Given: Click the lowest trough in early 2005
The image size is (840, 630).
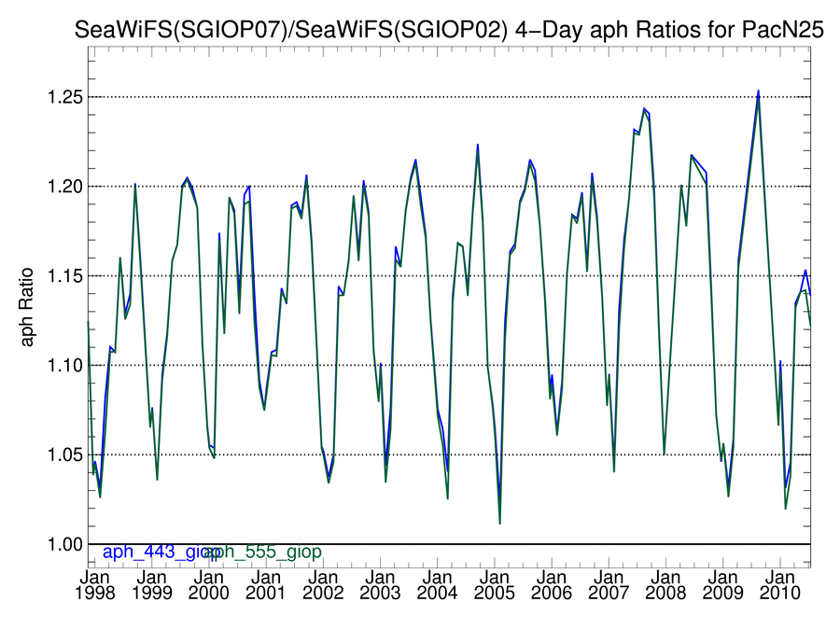Looking at the screenshot, I should point(500,523).
